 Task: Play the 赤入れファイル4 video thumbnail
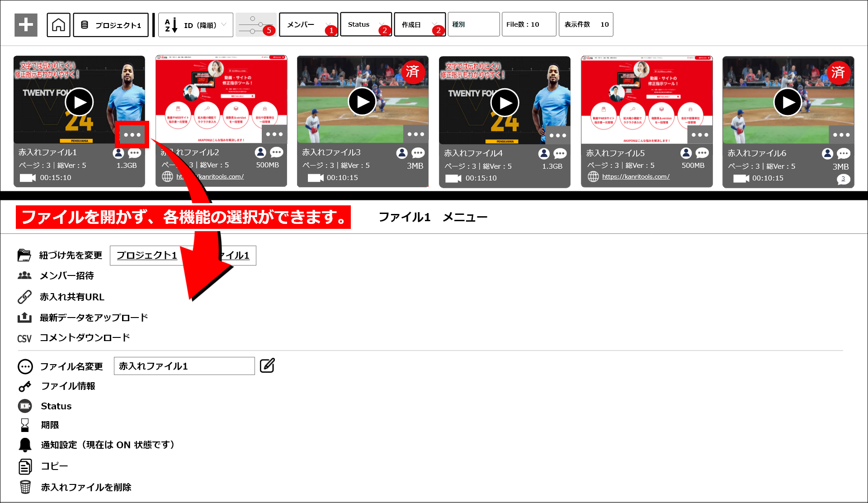click(505, 103)
